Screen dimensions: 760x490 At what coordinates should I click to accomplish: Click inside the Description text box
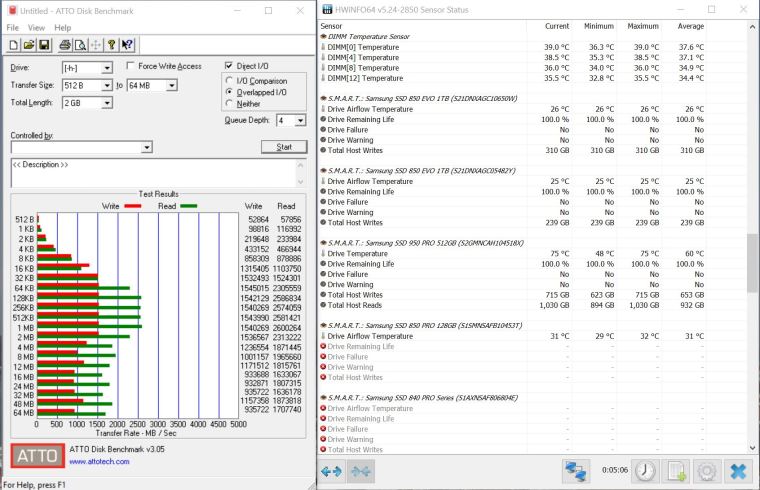(153, 173)
